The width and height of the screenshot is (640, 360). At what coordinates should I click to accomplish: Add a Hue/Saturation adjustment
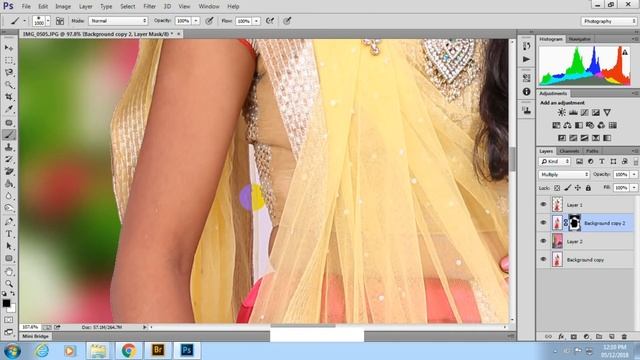tap(556, 125)
